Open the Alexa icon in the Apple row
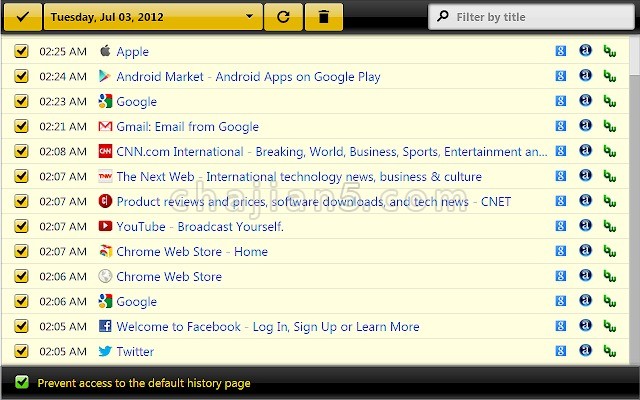Screen dimensions: 640x400 [585, 51]
